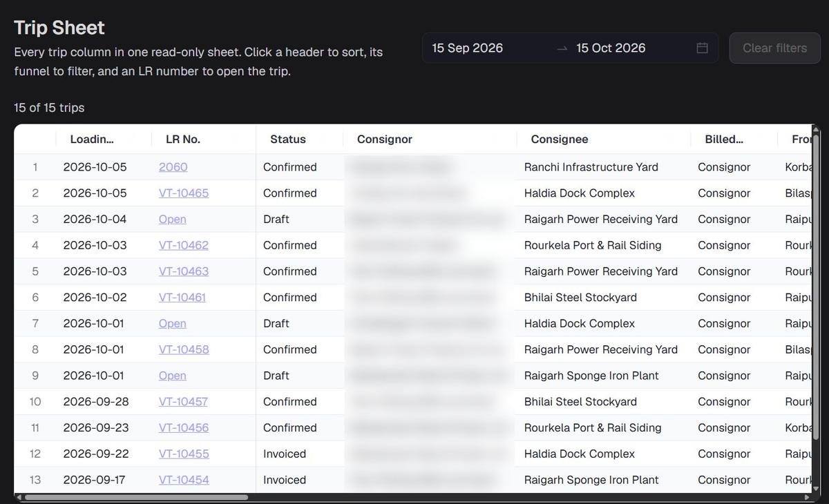Click the Confirmed status in the VT-10456 row

click(290, 427)
